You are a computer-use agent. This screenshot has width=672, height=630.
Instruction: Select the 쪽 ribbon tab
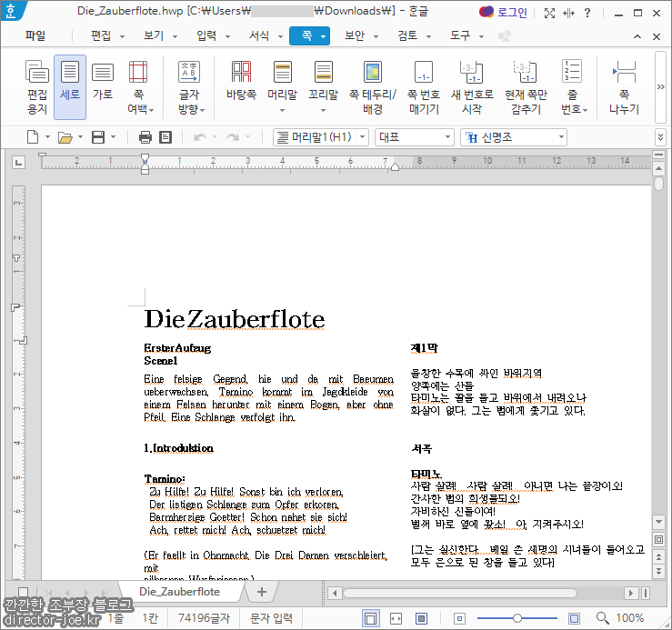point(309,35)
